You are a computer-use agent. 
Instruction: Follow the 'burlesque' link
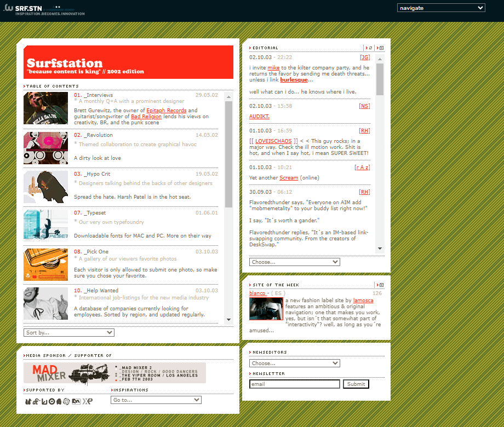pos(294,80)
